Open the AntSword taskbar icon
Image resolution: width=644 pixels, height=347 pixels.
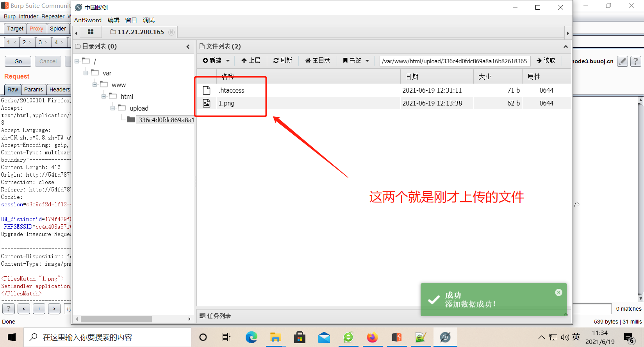pos(445,337)
